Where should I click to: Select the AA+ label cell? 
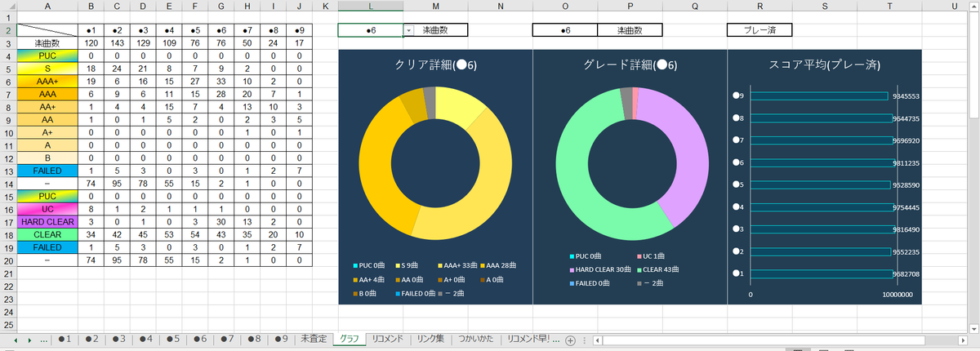(x=47, y=107)
